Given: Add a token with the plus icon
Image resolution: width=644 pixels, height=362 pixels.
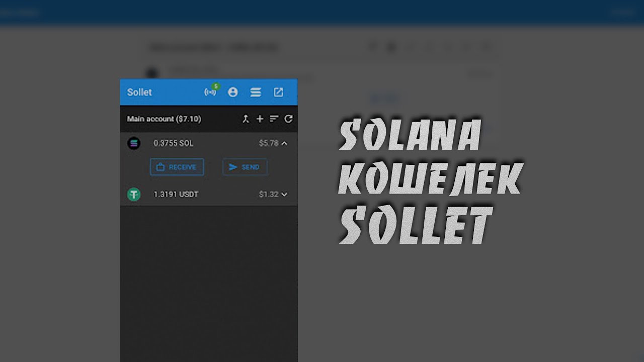Looking at the screenshot, I should 260,119.
